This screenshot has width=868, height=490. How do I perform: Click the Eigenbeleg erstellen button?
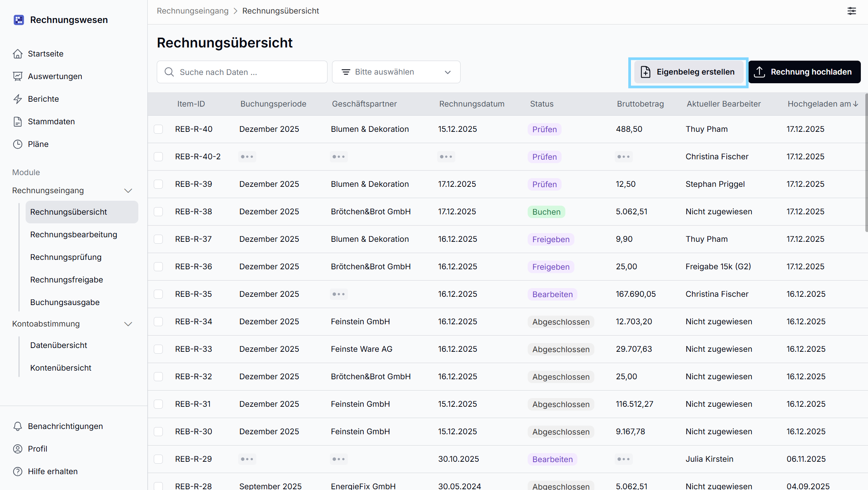point(688,72)
